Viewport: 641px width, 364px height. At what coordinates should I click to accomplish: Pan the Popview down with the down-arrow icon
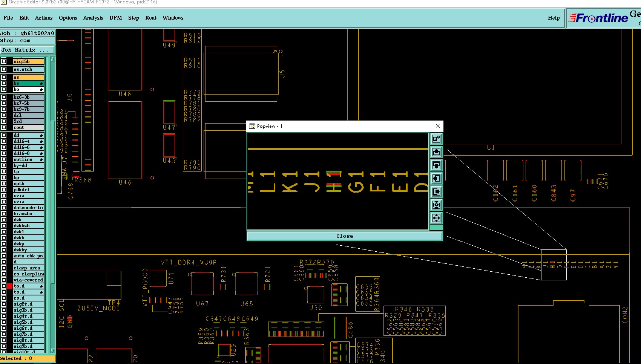pos(436,165)
